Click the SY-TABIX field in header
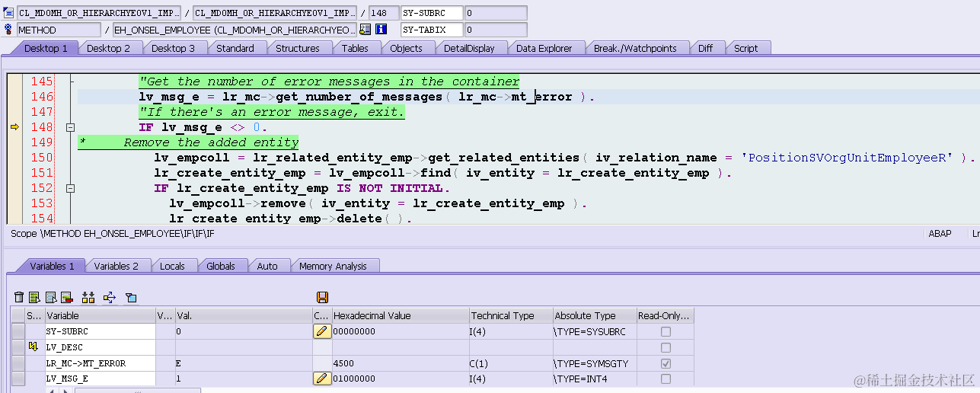980x393 pixels. point(432,30)
